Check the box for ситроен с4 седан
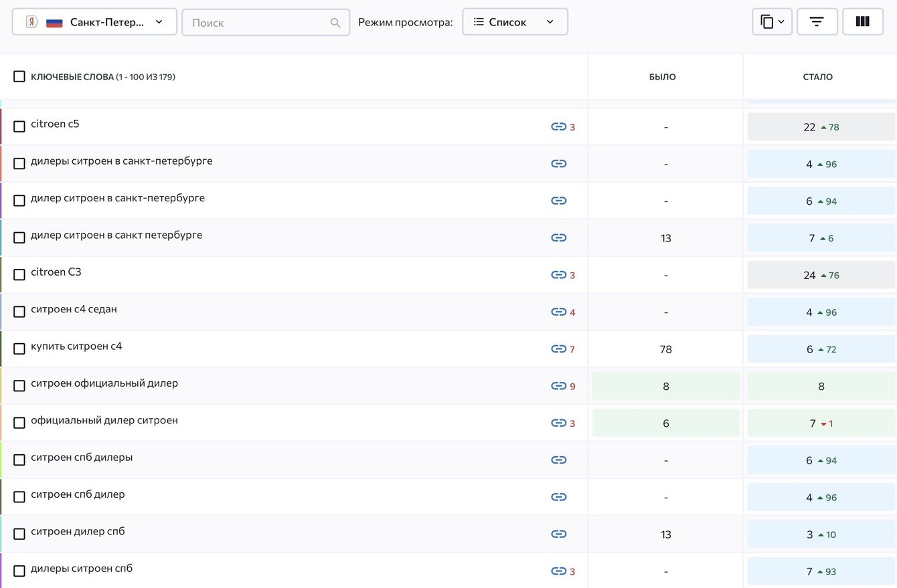 tap(19, 312)
